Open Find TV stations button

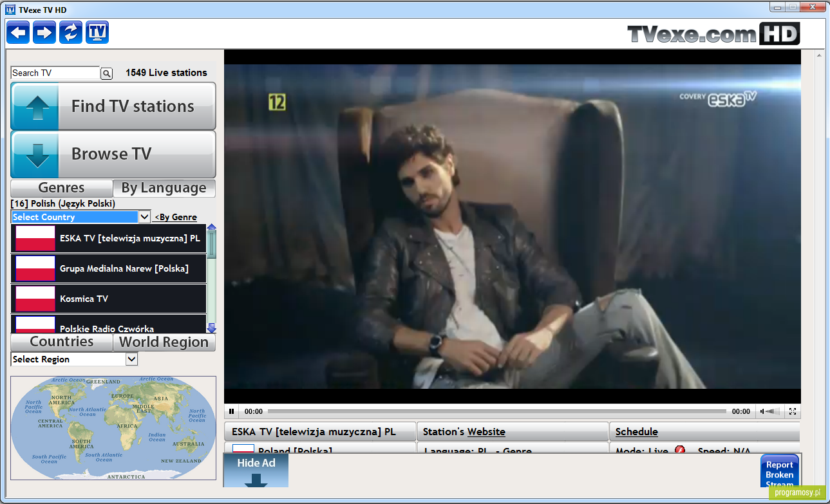(113, 106)
